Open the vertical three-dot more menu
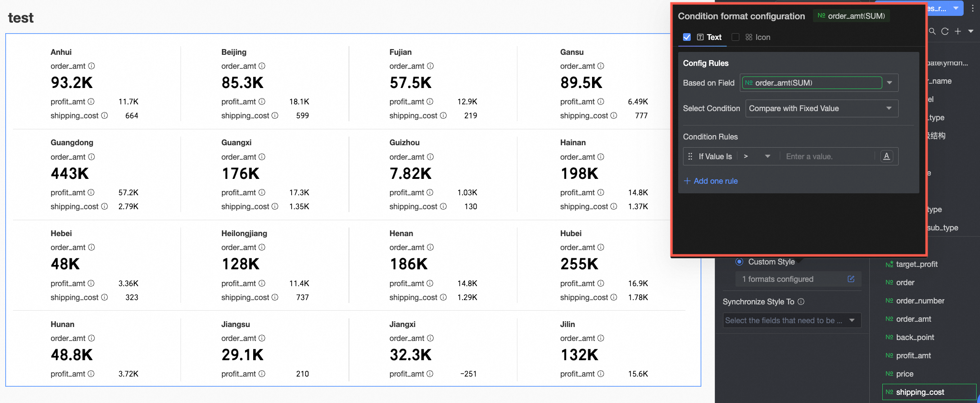The width and height of the screenshot is (980, 403). [x=973, y=8]
